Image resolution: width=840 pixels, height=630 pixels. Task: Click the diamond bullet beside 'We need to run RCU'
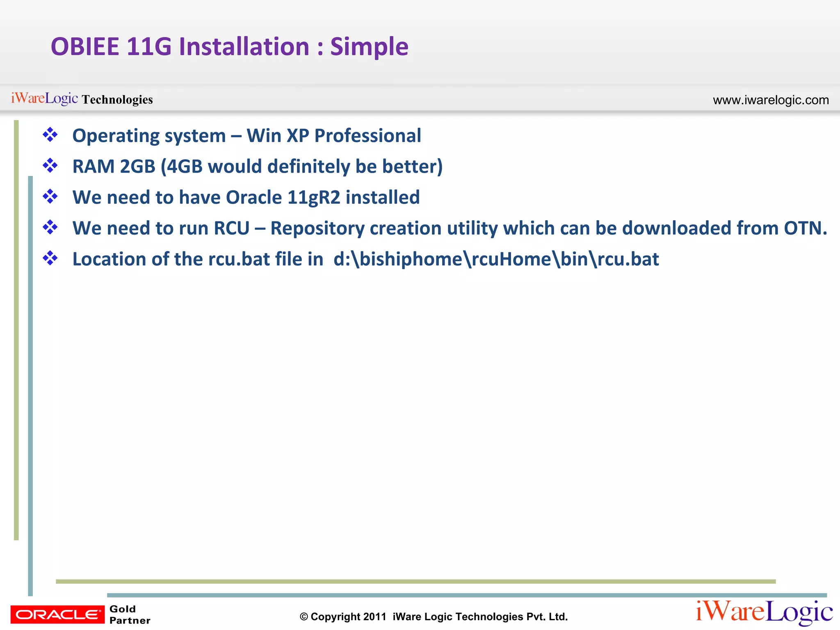point(50,227)
